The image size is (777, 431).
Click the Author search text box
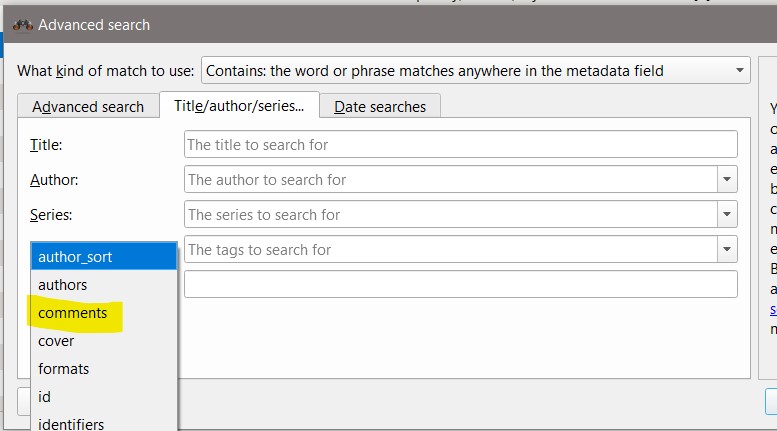click(450, 180)
